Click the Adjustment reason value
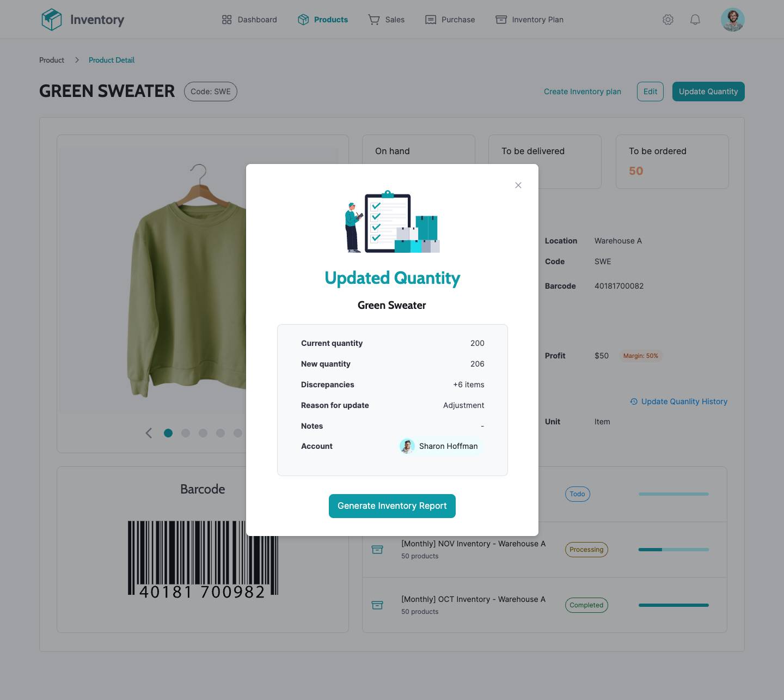The width and height of the screenshot is (784, 700). pos(464,405)
